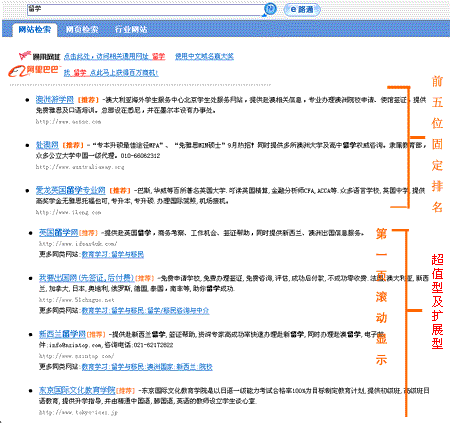Viewport: 450px width, 423px height.
Task: Open the 留学/移民咨询与中介 category under 我要出国网
Action: coord(178,311)
